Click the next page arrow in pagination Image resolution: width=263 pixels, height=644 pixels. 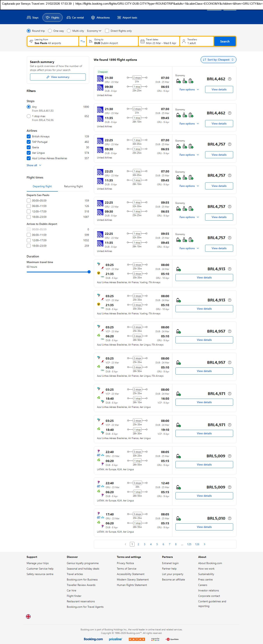tap(205, 544)
